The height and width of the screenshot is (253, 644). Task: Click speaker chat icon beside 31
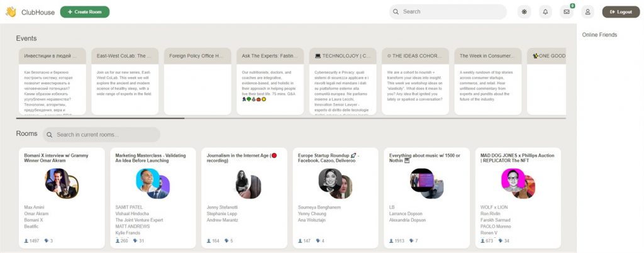[136, 240]
